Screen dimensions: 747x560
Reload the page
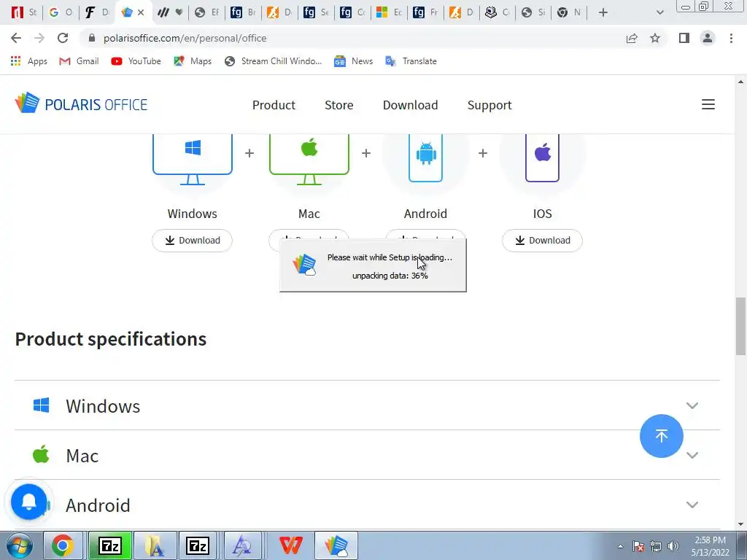click(x=63, y=38)
